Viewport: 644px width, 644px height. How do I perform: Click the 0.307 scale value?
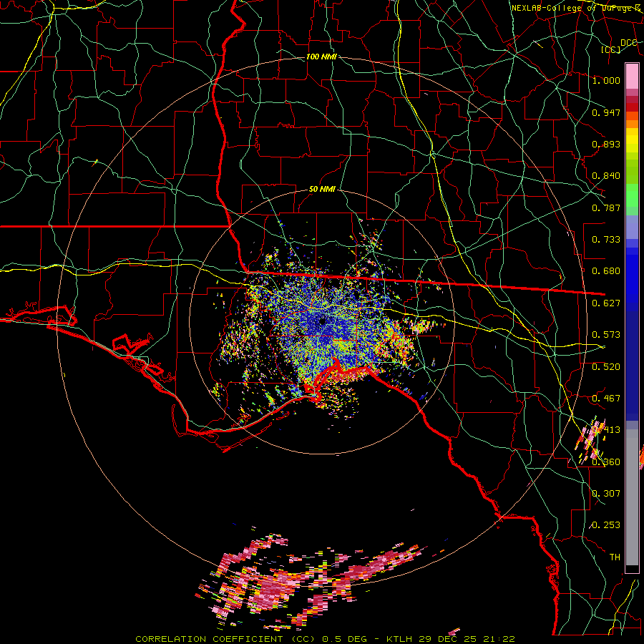point(606,494)
